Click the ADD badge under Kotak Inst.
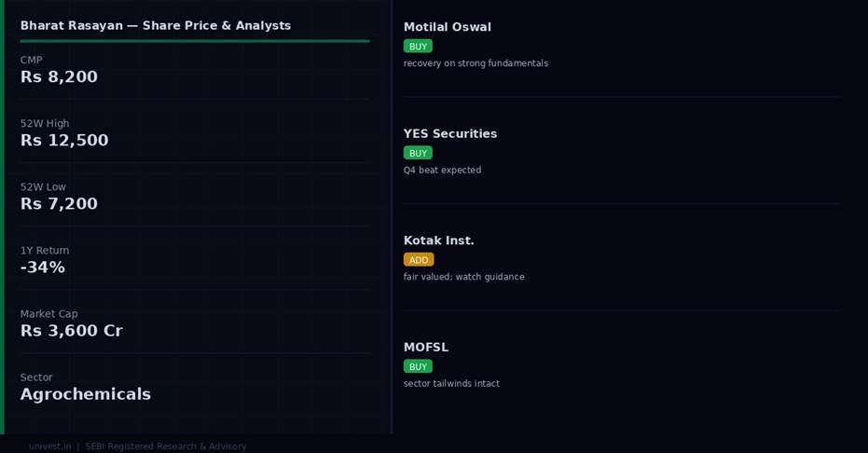The width and height of the screenshot is (868, 453). point(419,260)
